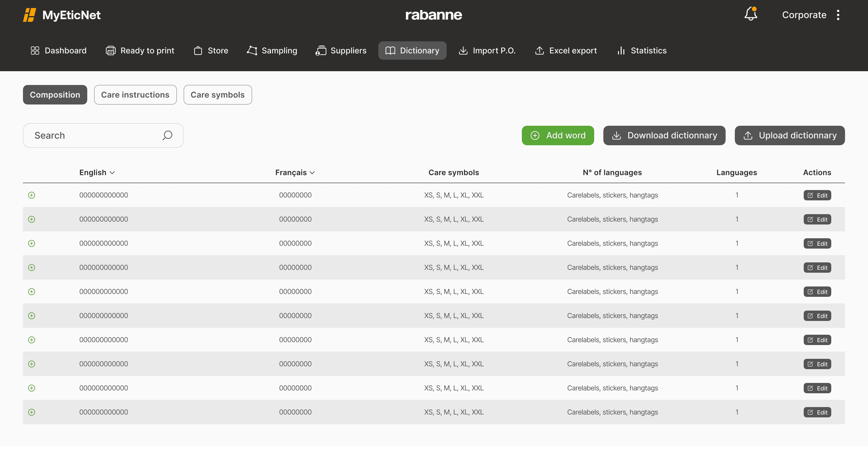Expand the last table row
This screenshot has width=868, height=457.
coord(32,412)
